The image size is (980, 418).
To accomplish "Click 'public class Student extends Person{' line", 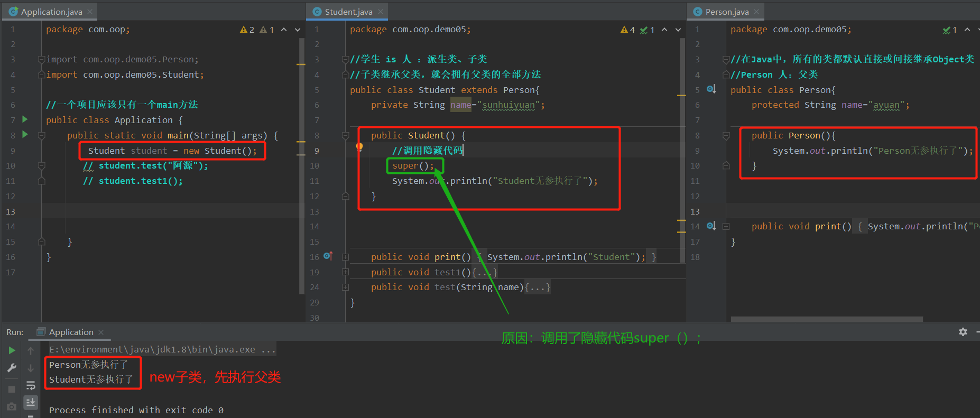I will click(x=445, y=90).
